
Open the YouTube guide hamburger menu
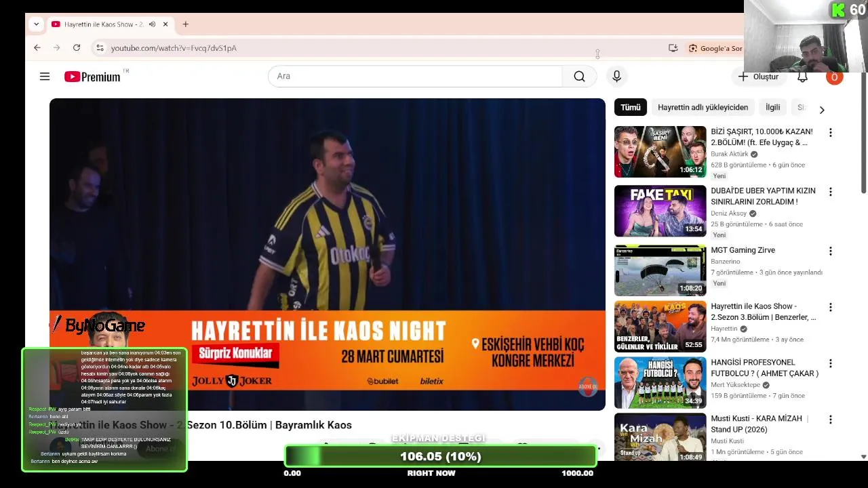(x=45, y=77)
